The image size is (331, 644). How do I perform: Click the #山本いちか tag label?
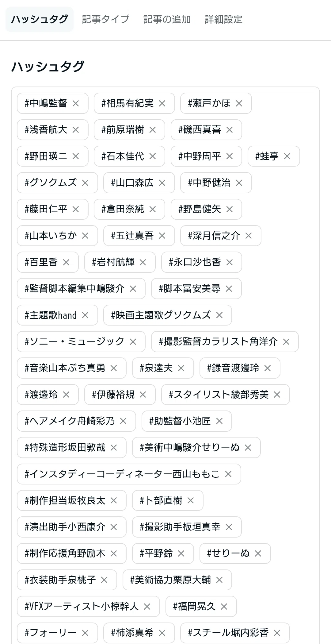[51, 236]
